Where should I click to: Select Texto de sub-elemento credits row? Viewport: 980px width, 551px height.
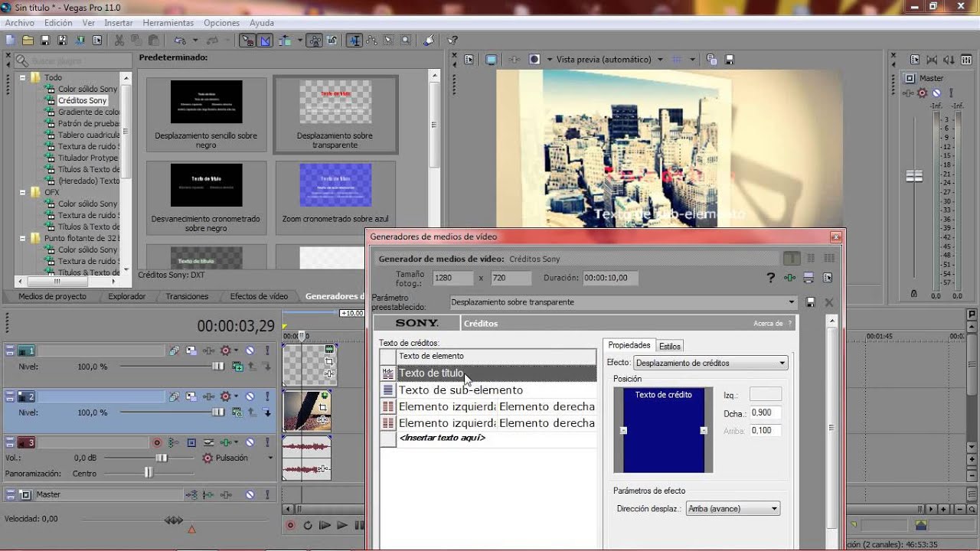(497, 390)
